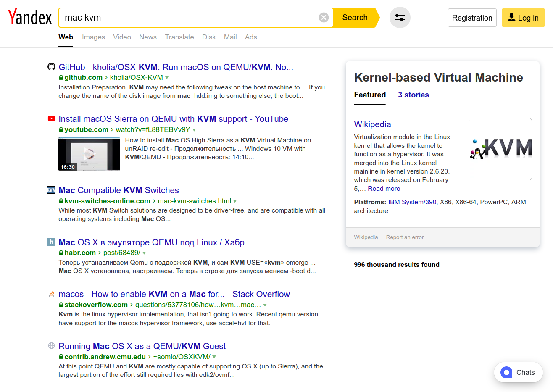553x392 pixels.
Task: Click Kernel-based Virtual Machine panel title
Action: 438,77
